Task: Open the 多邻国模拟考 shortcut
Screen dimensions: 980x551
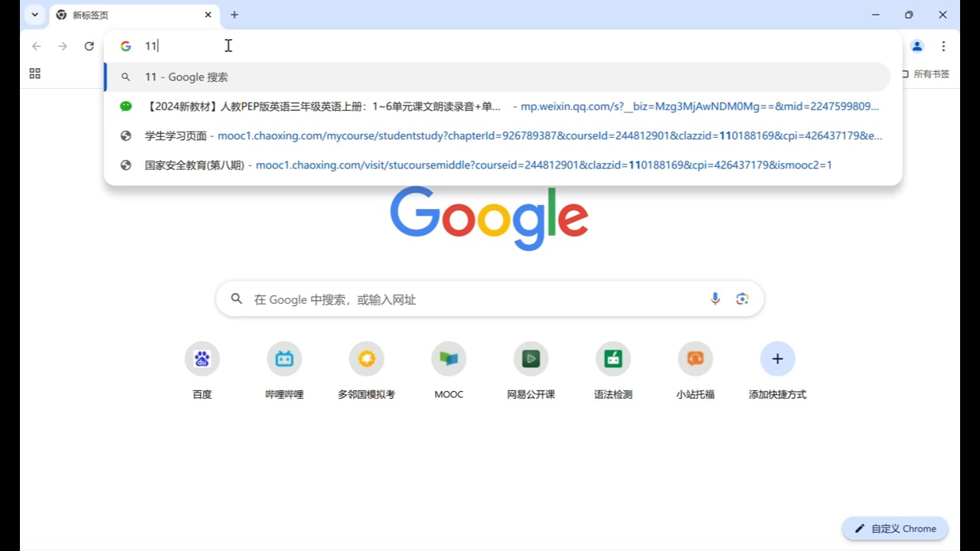Action: [x=367, y=370]
